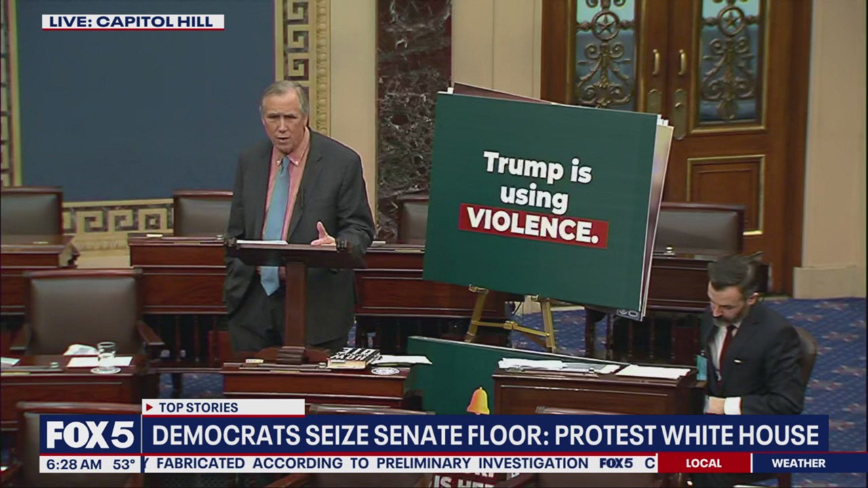Select the LOCAL tab in bottom bar
Viewport: 868px width, 488px height.
(x=703, y=464)
